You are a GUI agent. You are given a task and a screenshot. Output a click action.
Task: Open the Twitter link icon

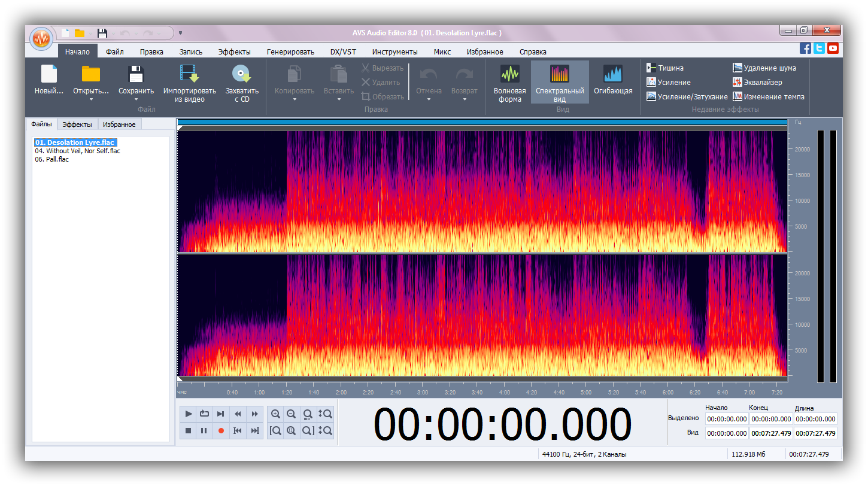click(x=819, y=48)
